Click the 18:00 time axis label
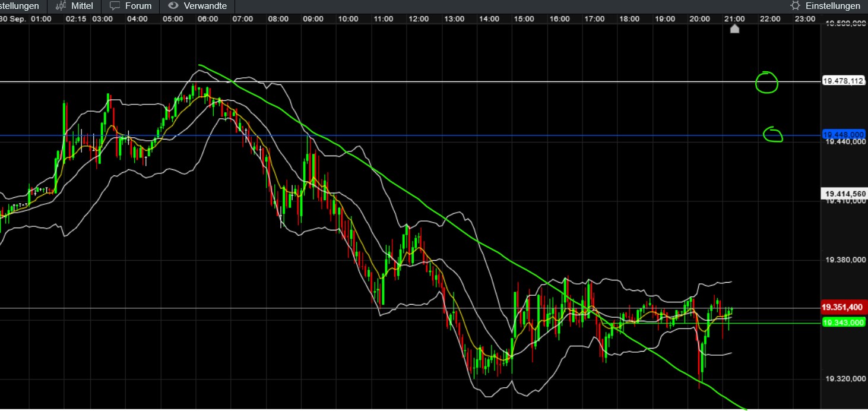Screen dimensions: 868x411 [x=629, y=19]
